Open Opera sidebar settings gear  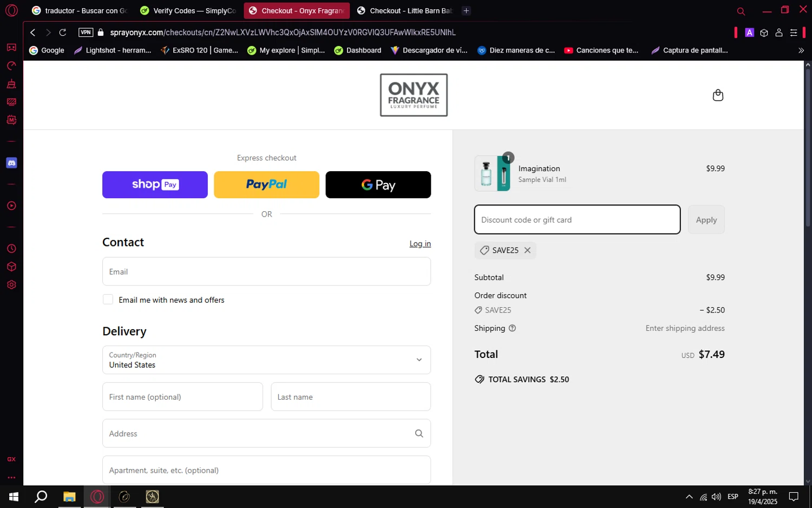[x=11, y=285]
